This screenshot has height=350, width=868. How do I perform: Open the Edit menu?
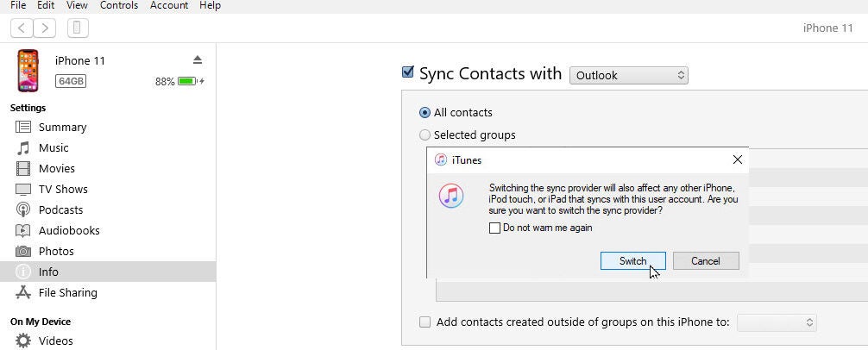(x=46, y=5)
